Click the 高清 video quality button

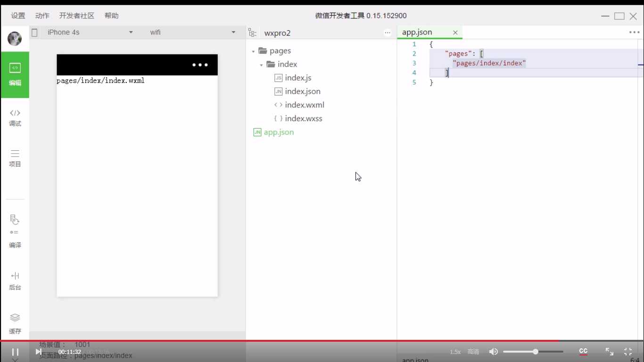(473, 352)
